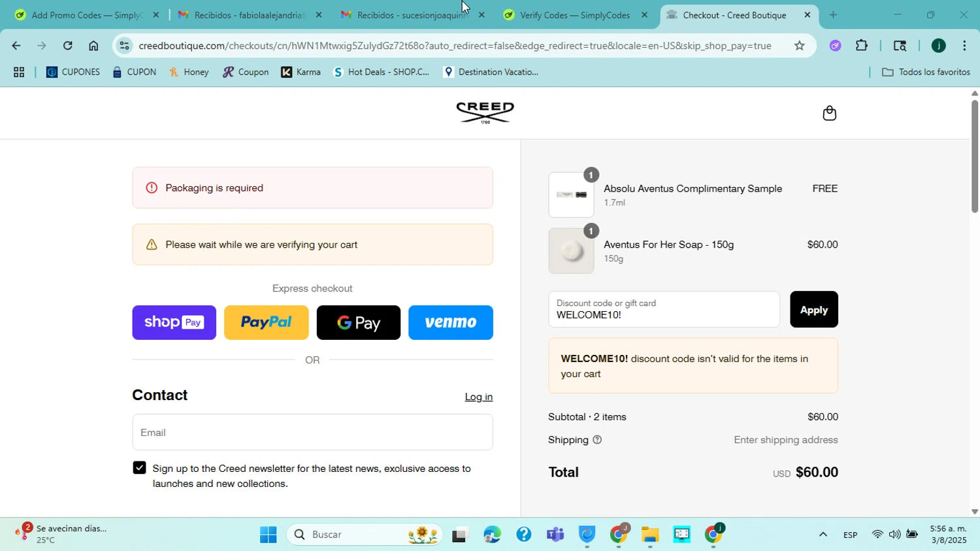Screen dimensions: 980x551
Task: Click the discount code input field
Action: click(664, 310)
